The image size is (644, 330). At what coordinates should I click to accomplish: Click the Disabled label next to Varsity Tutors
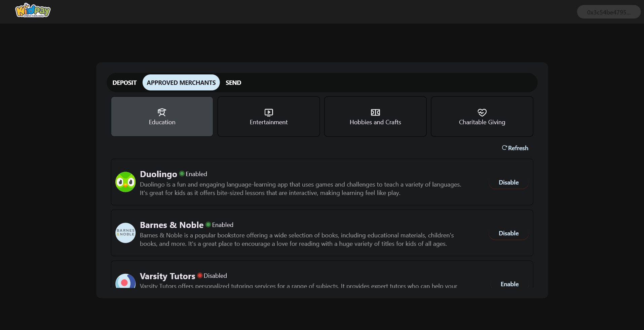coord(215,276)
